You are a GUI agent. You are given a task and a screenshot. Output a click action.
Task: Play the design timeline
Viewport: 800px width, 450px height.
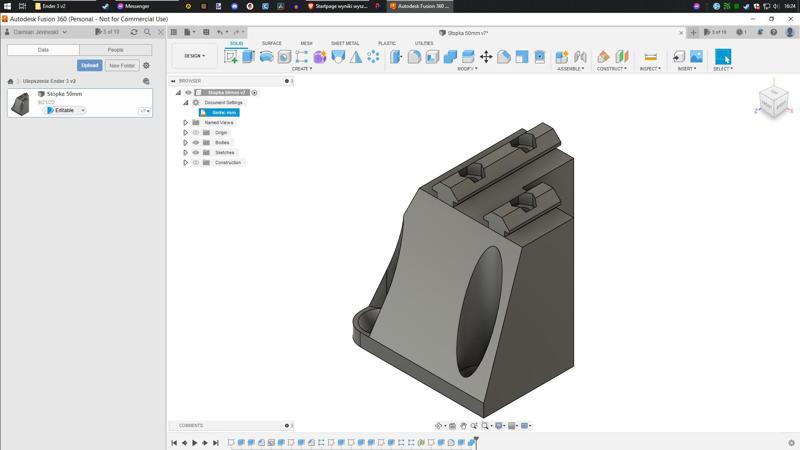click(x=194, y=443)
